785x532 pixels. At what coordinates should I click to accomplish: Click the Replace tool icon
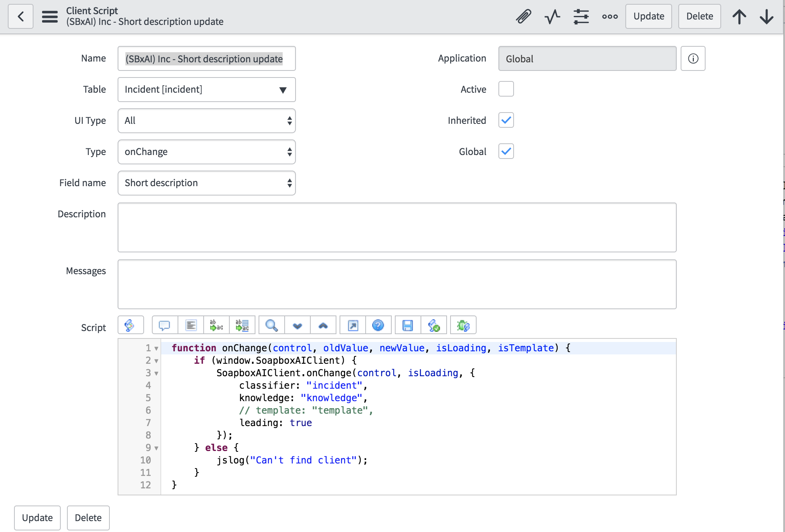pos(216,325)
